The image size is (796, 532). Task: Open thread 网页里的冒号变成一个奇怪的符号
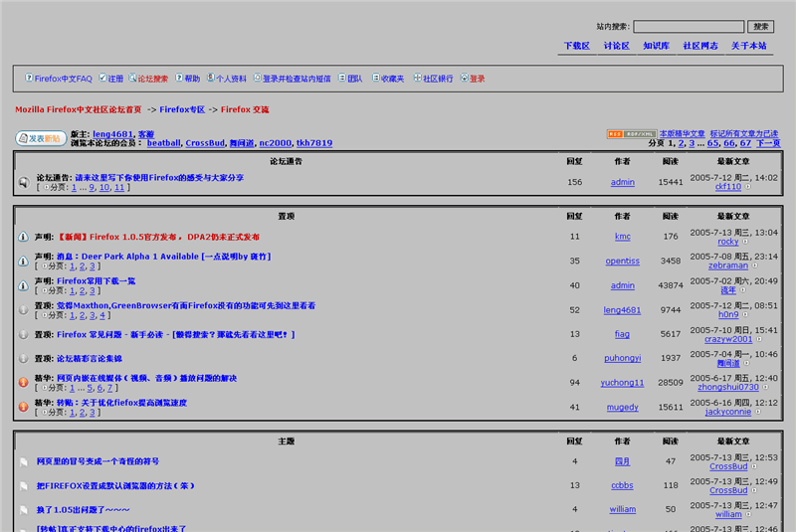[98, 461]
